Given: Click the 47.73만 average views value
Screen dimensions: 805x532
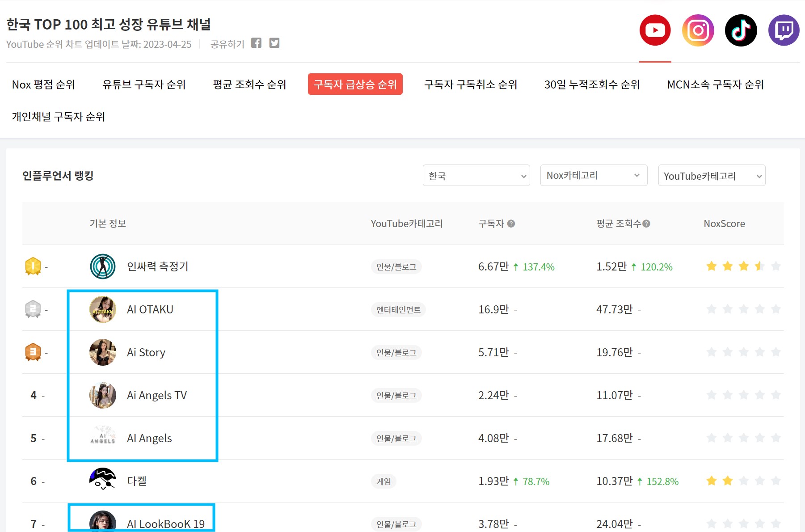Looking at the screenshot, I should click(615, 309).
